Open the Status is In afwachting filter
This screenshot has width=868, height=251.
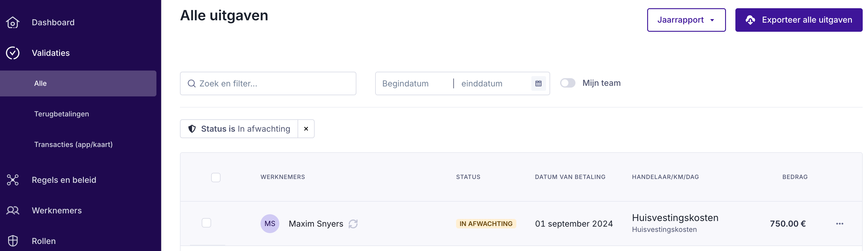239,129
